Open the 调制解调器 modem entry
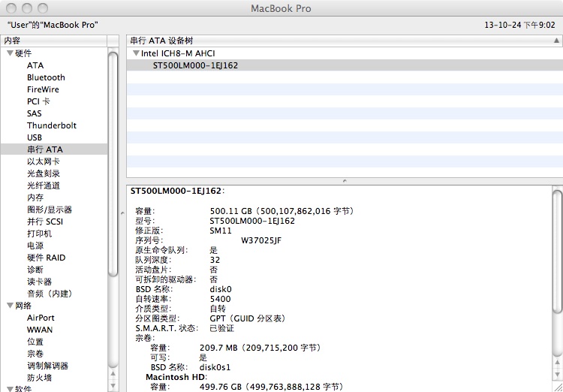 click(x=47, y=366)
